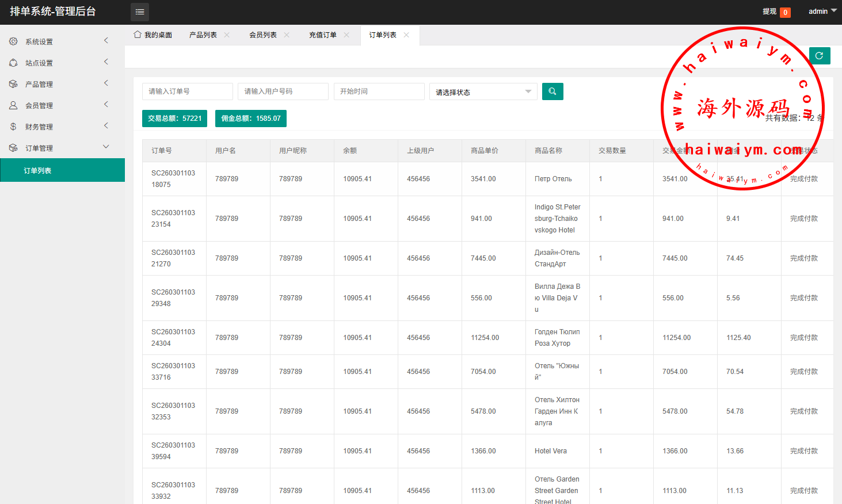This screenshot has width=842, height=504.
Task: Click the green search magnifier button
Action: click(553, 91)
